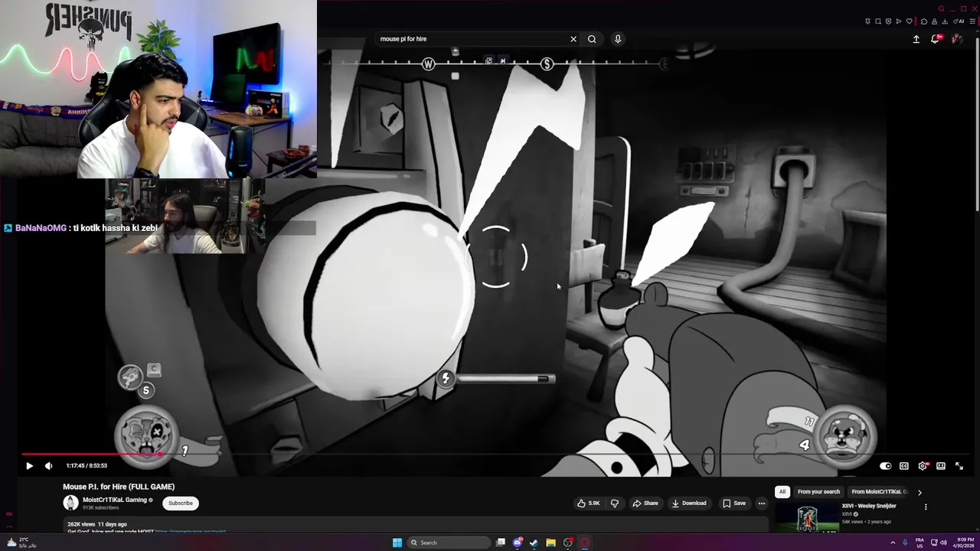The image size is (980, 551).
Task: Share the video
Action: point(645,503)
